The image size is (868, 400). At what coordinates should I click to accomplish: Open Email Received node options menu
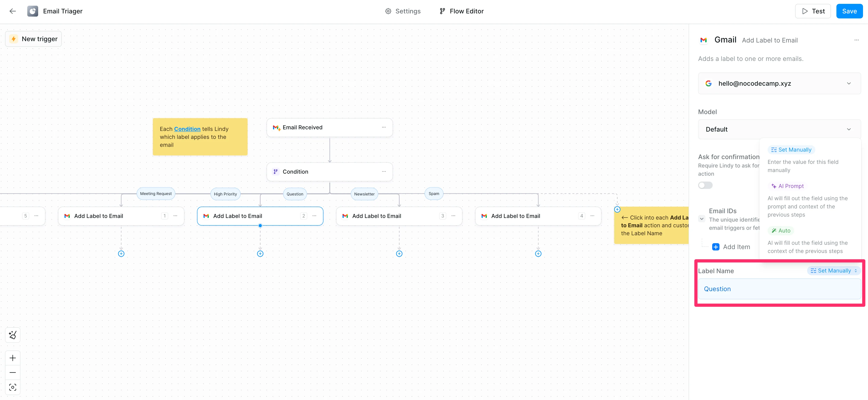383,127
